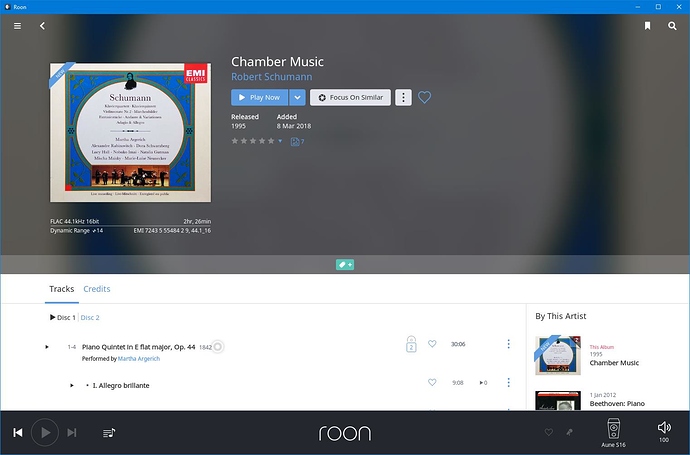The height and width of the screenshot is (455, 690).
Task: Expand the Play Now dropdown arrow
Action: coord(297,97)
